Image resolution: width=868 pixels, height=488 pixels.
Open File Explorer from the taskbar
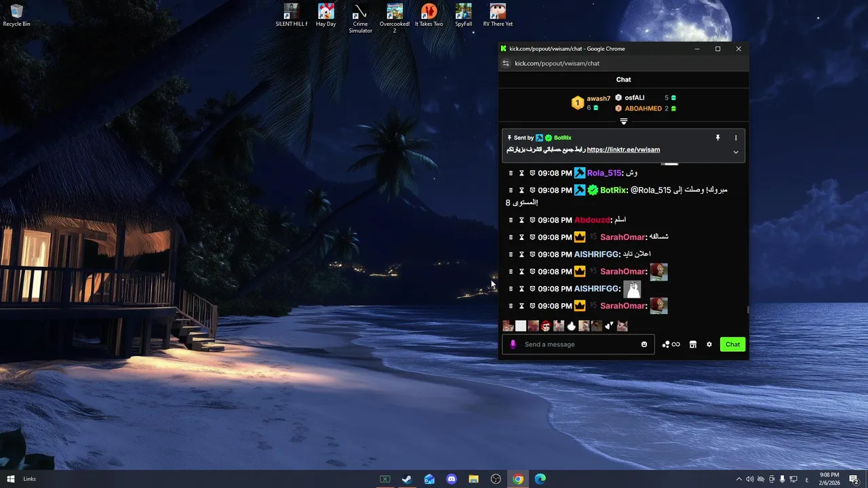click(473, 479)
